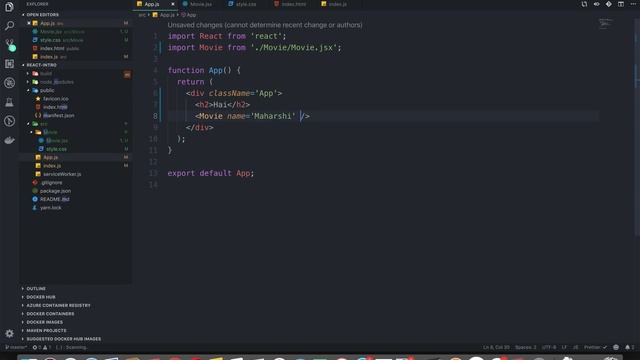Click the compare changes icon in editor toolbar
This screenshot has width=640, height=360.
584,4
